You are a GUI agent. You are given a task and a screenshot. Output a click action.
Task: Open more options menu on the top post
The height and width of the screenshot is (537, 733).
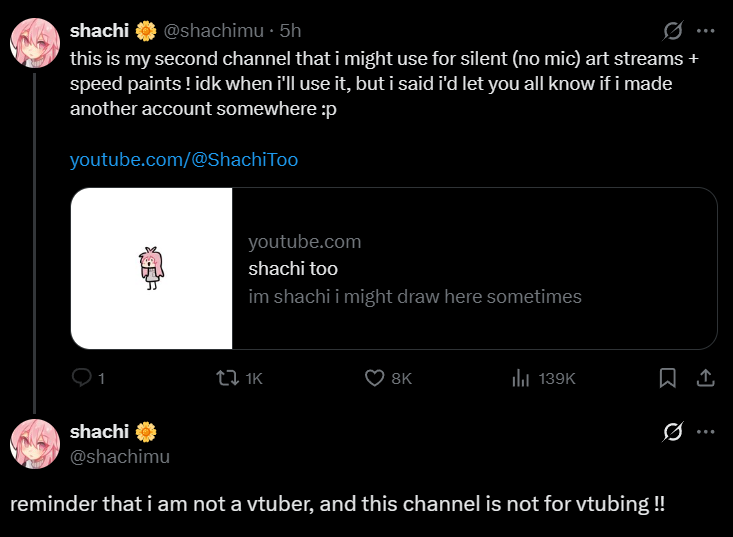coord(706,31)
